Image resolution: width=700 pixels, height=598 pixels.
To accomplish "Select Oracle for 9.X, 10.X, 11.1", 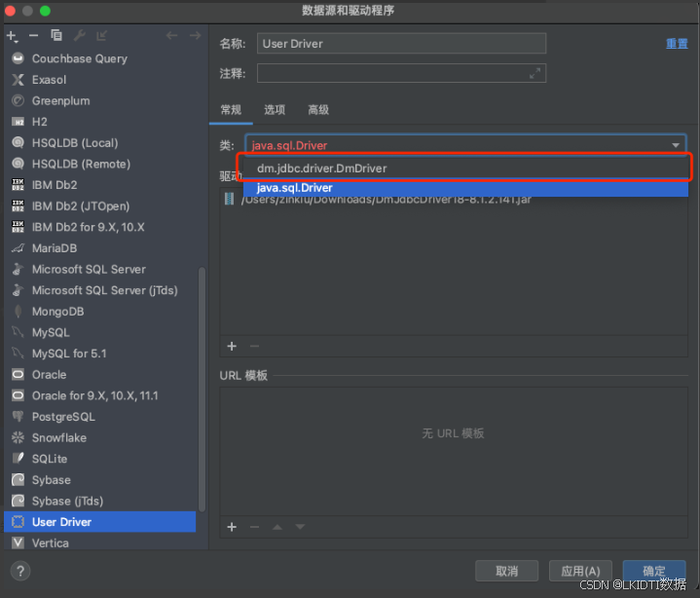I will 100,395.
